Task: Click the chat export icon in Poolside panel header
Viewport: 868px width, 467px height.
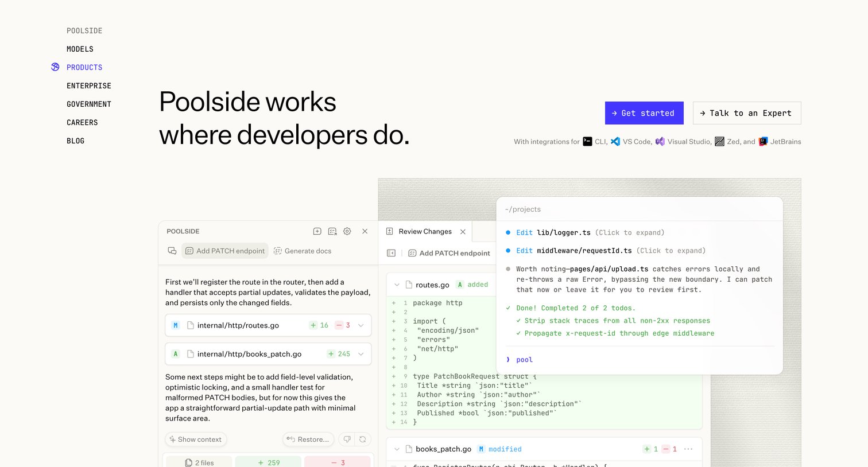Action: click(332, 231)
